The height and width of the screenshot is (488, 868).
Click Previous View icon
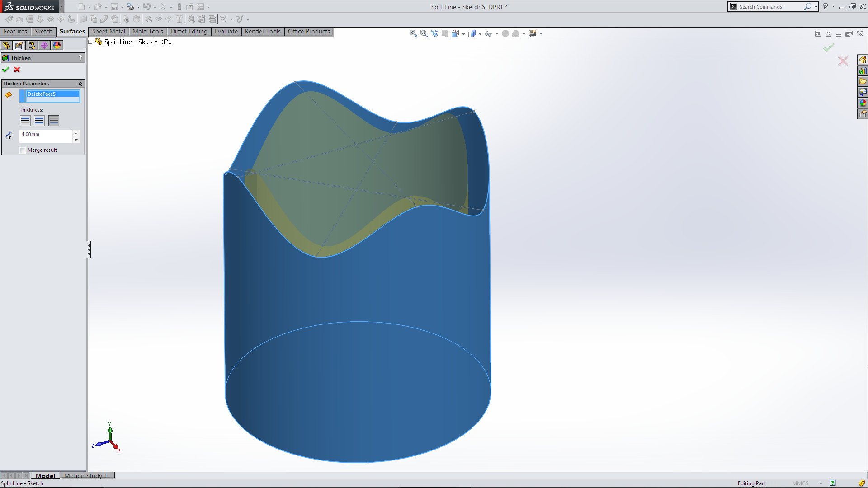click(x=434, y=33)
